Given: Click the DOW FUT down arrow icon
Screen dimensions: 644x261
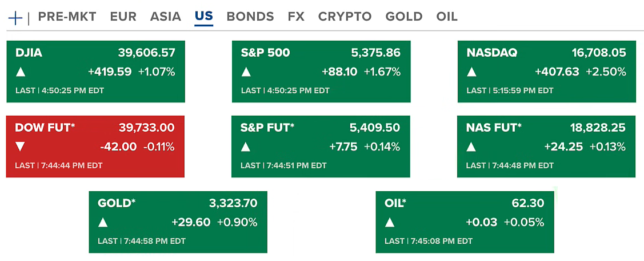Looking at the screenshot, I should [21, 147].
